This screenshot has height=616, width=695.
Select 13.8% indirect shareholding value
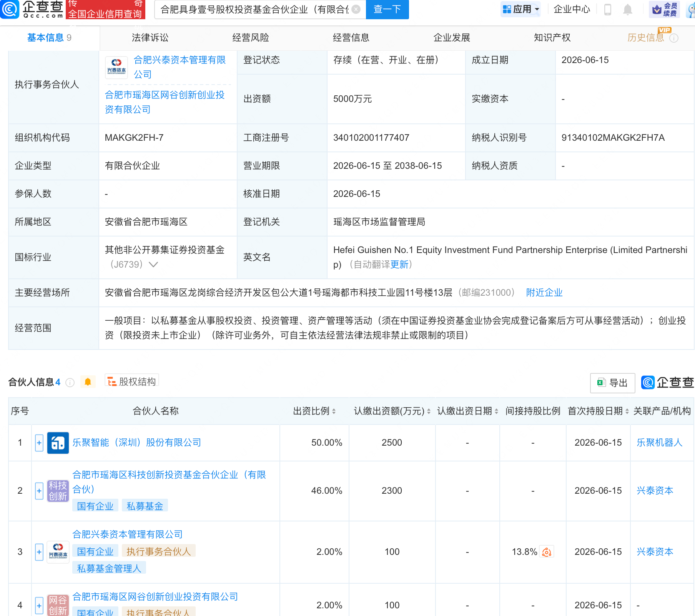click(524, 552)
